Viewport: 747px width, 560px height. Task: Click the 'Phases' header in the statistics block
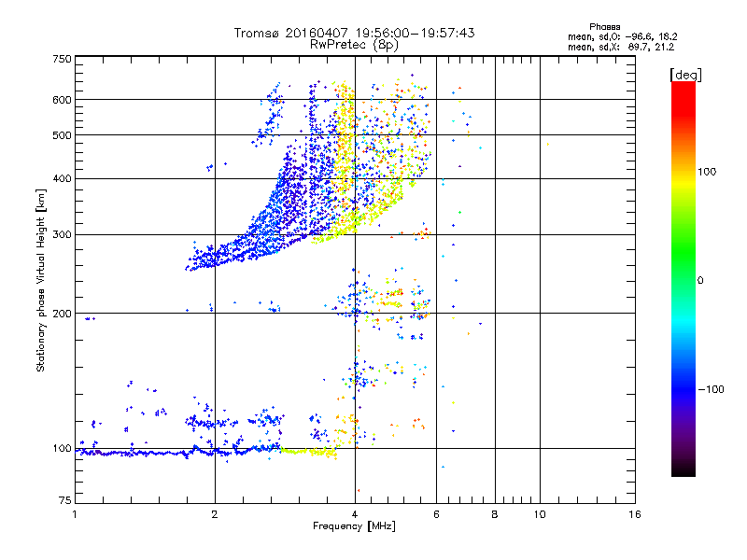point(604,27)
